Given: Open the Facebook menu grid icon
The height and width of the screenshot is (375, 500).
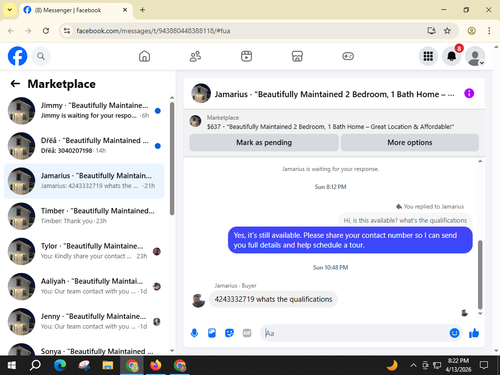Looking at the screenshot, I should 428,56.
